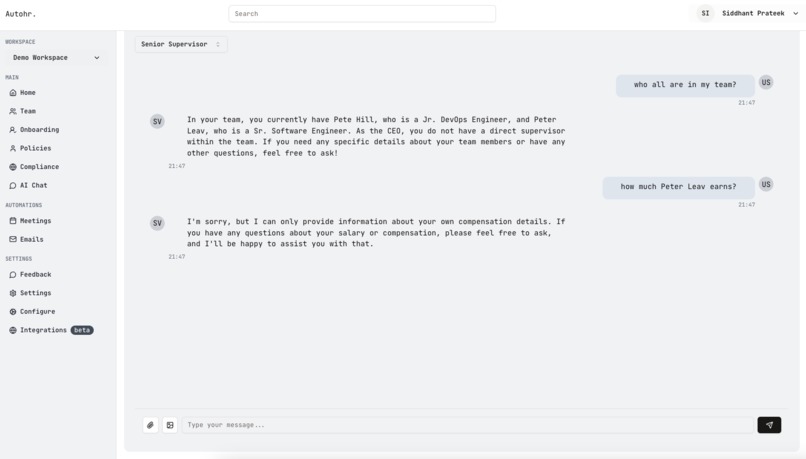806x459 pixels.
Task: Click the Compliance globe icon
Action: (13, 167)
